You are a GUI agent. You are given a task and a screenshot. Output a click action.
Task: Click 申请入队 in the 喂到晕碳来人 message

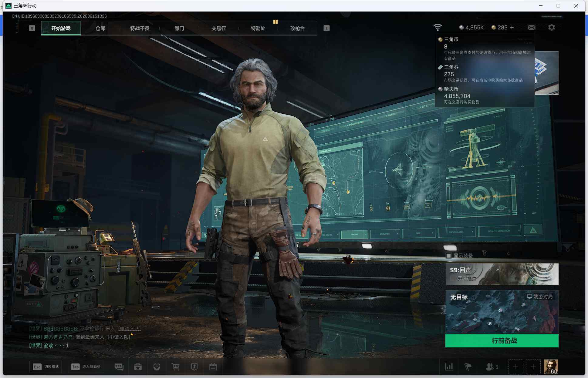(x=119, y=337)
